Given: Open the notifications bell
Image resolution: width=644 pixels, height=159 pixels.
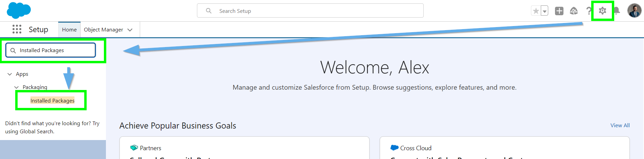Looking at the screenshot, I should tap(617, 11).
